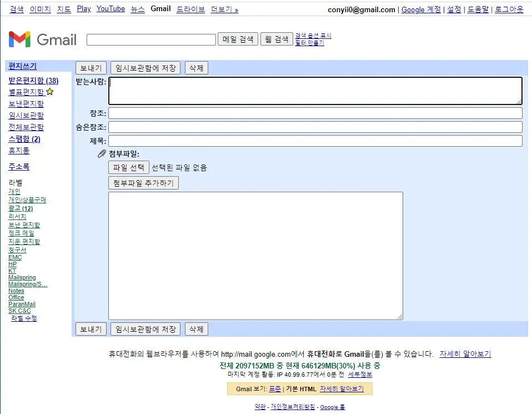Image resolution: width=532 pixels, height=414 pixels.
Task: Select the 지운 편지함 label
Action: click(x=24, y=242)
